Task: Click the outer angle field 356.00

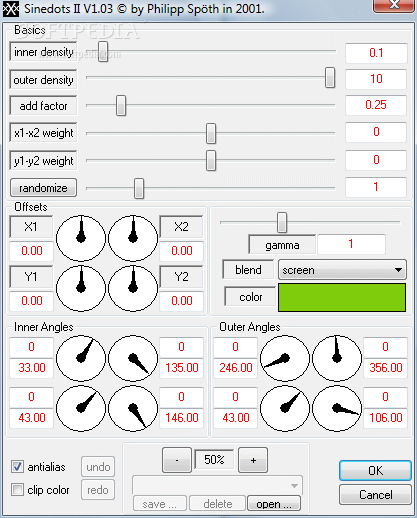Action: pos(386,368)
